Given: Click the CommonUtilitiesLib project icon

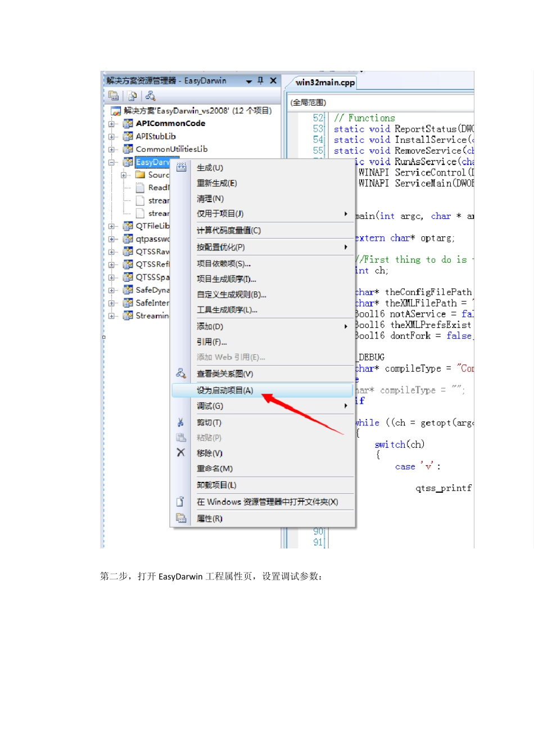Looking at the screenshot, I should [x=128, y=149].
